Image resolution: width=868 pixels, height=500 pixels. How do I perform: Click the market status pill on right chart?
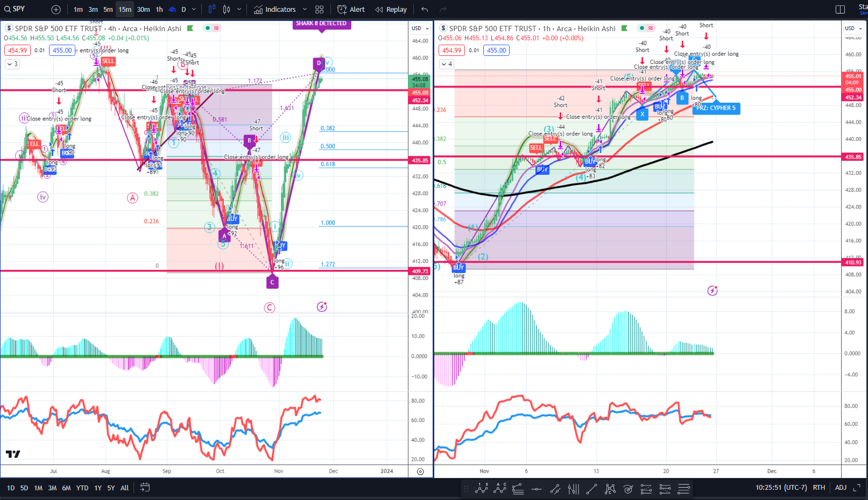[x=646, y=28]
